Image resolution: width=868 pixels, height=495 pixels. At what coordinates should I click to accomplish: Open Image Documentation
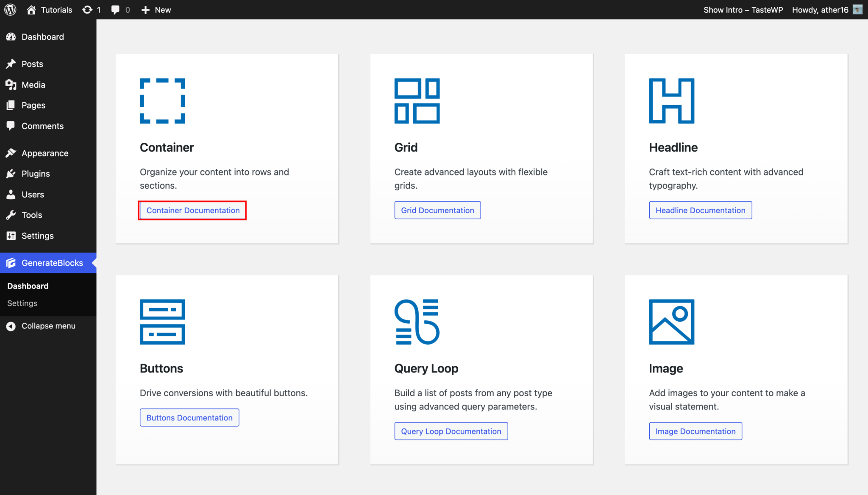(695, 431)
